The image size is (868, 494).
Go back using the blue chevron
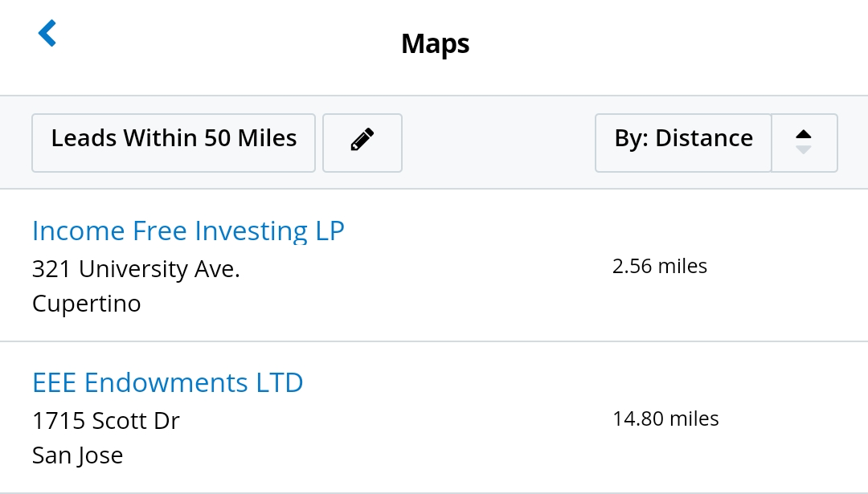tap(47, 34)
